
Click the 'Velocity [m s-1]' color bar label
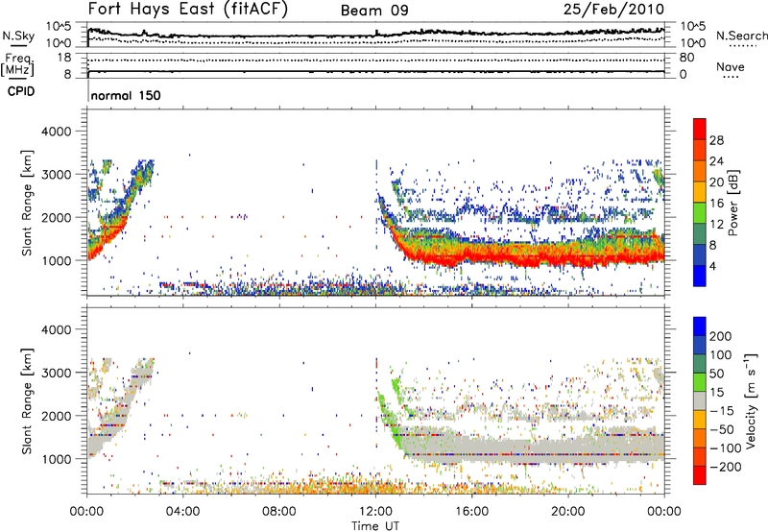tap(751, 400)
